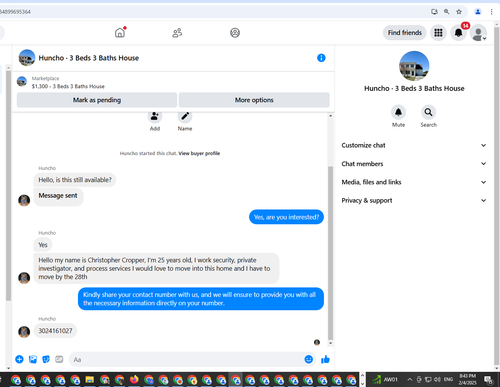Open Chrome three-dot menu

492,12
